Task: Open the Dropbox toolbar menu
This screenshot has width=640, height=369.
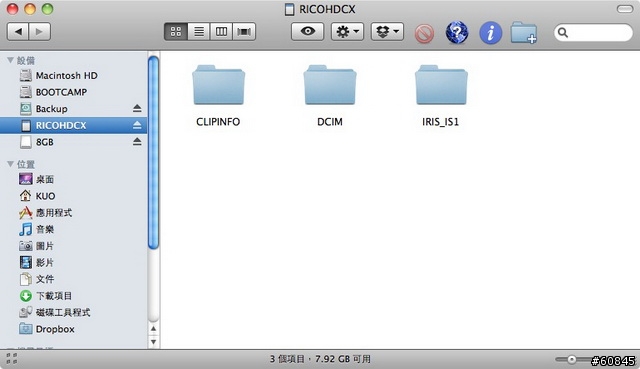Action: (x=387, y=31)
